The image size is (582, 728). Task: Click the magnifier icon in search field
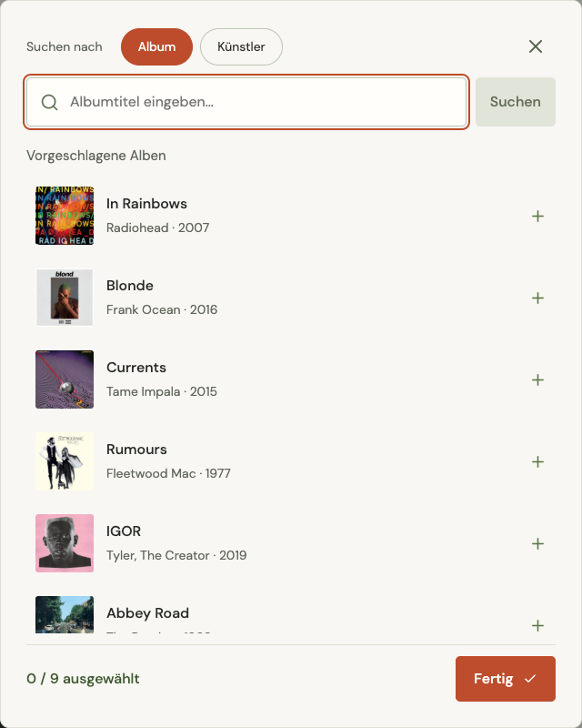[x=49, y=102]
